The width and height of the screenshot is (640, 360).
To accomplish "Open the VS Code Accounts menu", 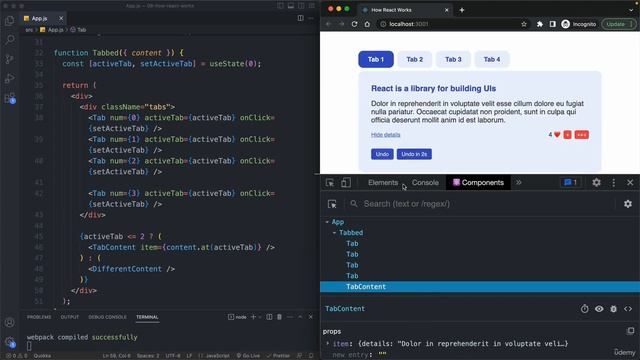I will pos(9,322).
